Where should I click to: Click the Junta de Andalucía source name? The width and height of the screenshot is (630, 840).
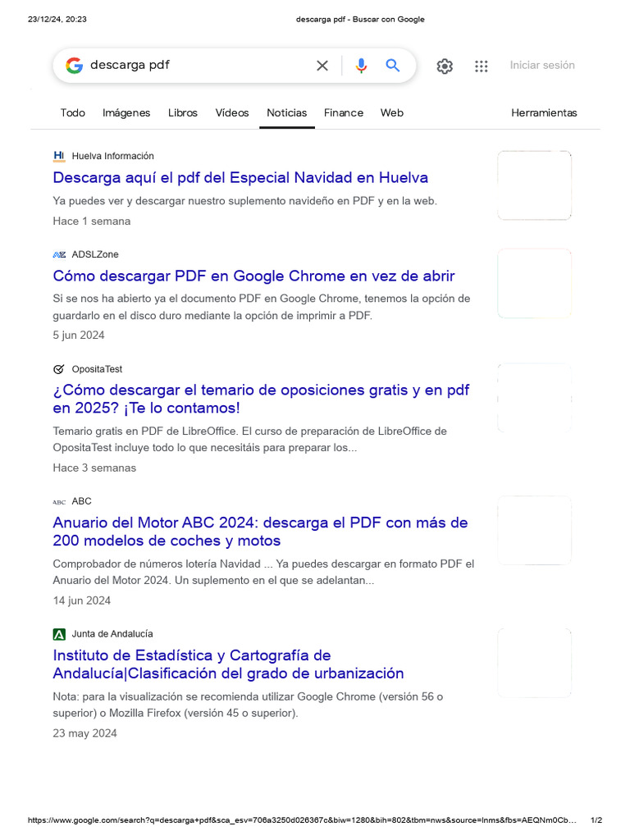point(112,634)
